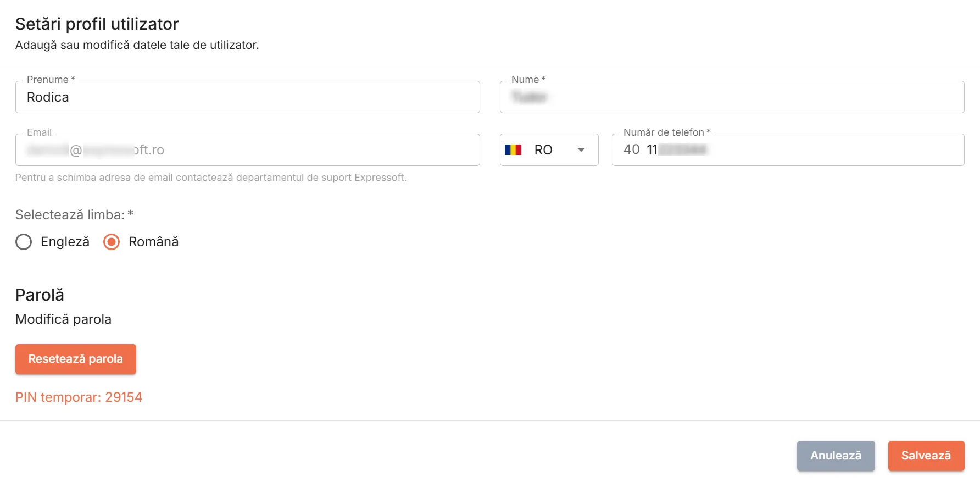Click the 'Adaugă sau modifică datele' subtitle
The height and width of the screenshot is (482, 980).
pyautogui.click(x=137, y=45)
